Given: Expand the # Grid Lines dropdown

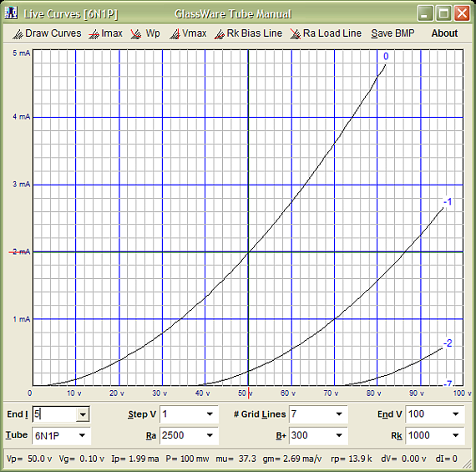Looking at the screenshot, I should click(x=339, y=414).
